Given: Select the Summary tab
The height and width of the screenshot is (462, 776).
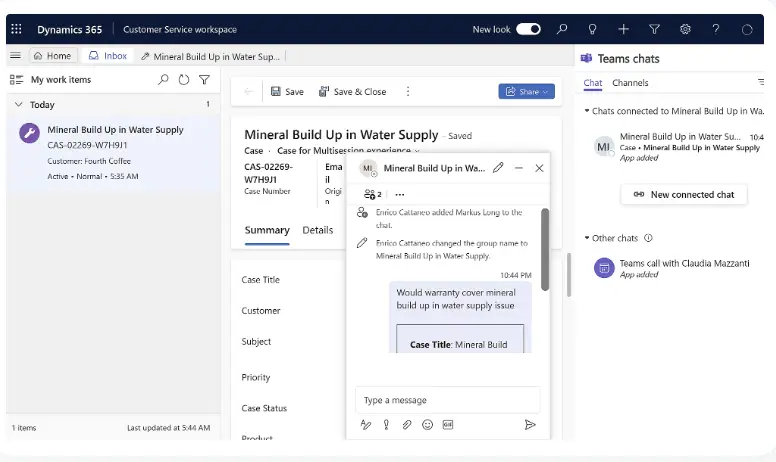Looking at the screenshot, I should tap(267, 231).
